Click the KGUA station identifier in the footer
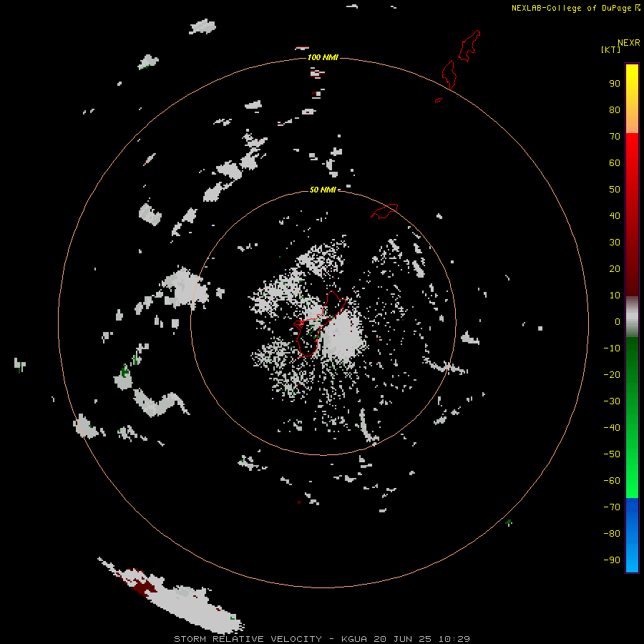644x644 pixels. (354, 639)
